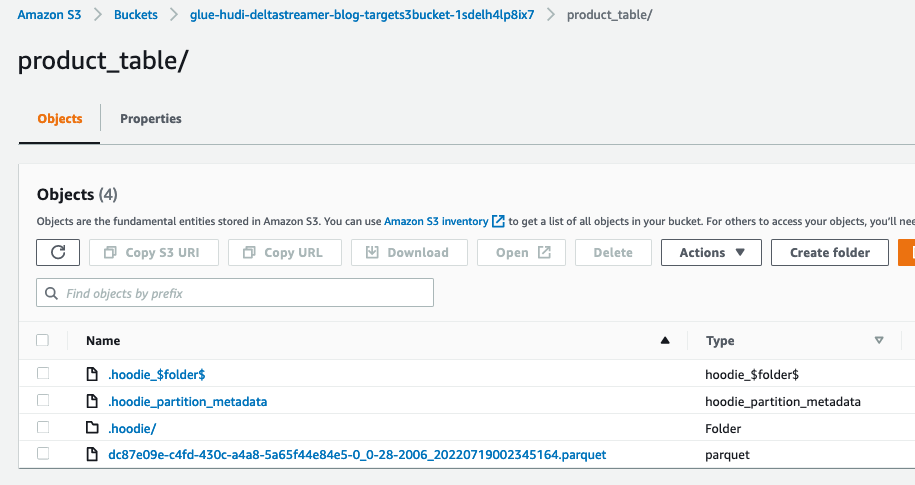Click the search magnifier icon in prefix field
Screen dimensions: 915x485
coord(51,293)
